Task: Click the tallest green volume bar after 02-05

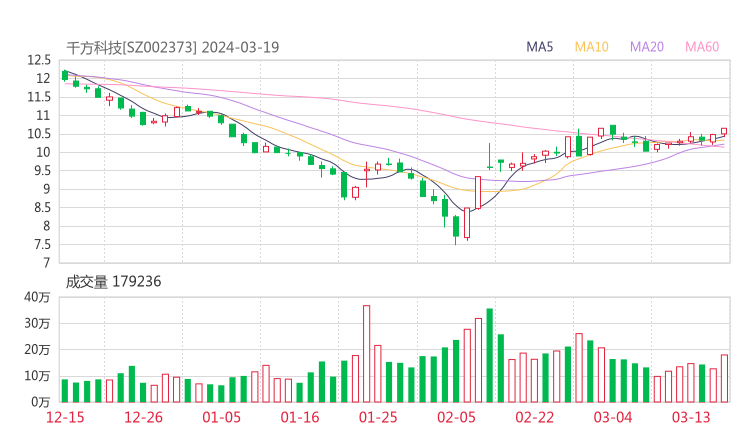Action: coord(489,355)
